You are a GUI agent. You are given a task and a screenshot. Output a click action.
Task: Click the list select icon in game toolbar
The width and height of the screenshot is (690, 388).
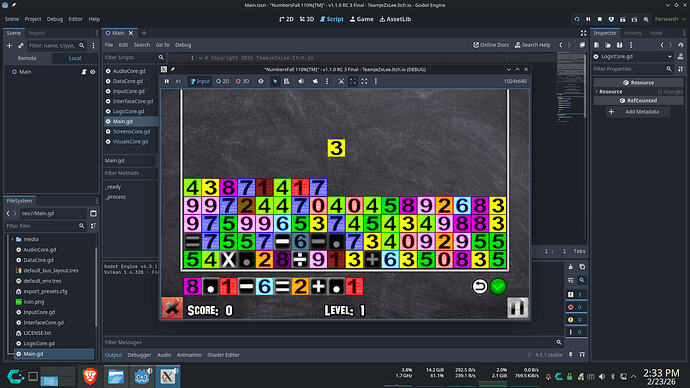(286, 81)
